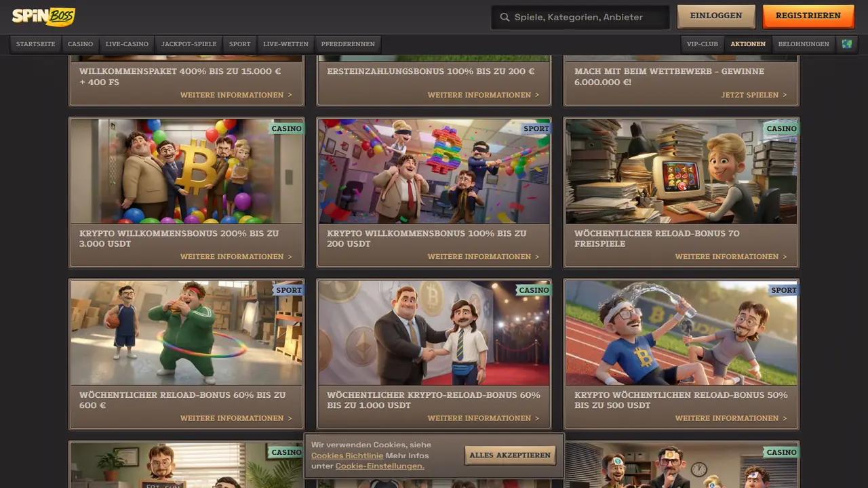Click the Wöchentlicher Krypto-Reload-Bonus 60% title
Screen dimensions: 868x488
coord(433,400)
